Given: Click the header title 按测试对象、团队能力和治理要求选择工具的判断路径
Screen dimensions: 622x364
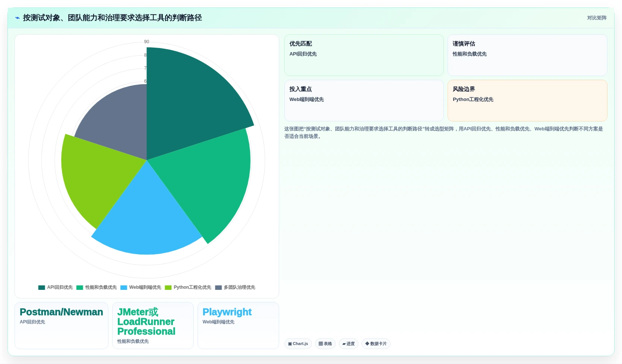Looking at the screenshot, I should 113,18.
